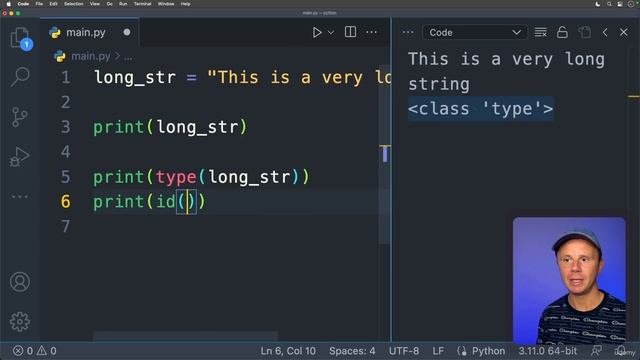Image resolution: width=640 pixels, height=360 pixels.
Task: Click line number 5 in gutter
Action: pyautogui.click(x=66, y=177)
